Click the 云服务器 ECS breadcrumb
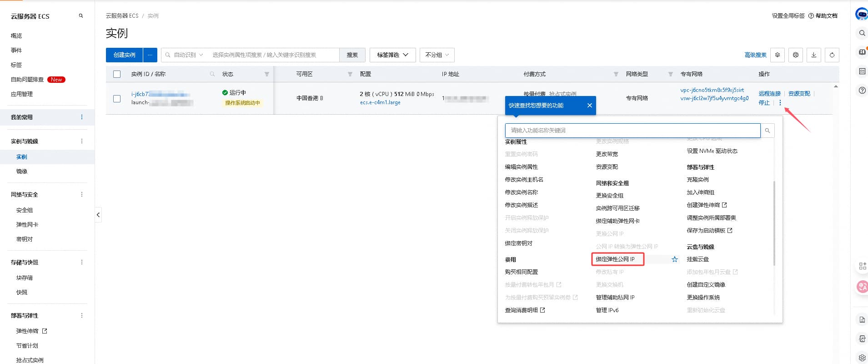868x364 pixels. (122, 16)
